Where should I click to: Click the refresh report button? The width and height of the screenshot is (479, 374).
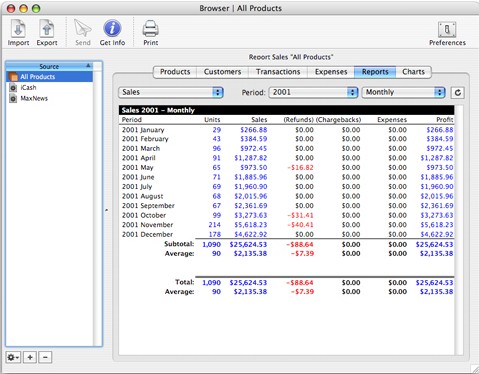[458, 93]
